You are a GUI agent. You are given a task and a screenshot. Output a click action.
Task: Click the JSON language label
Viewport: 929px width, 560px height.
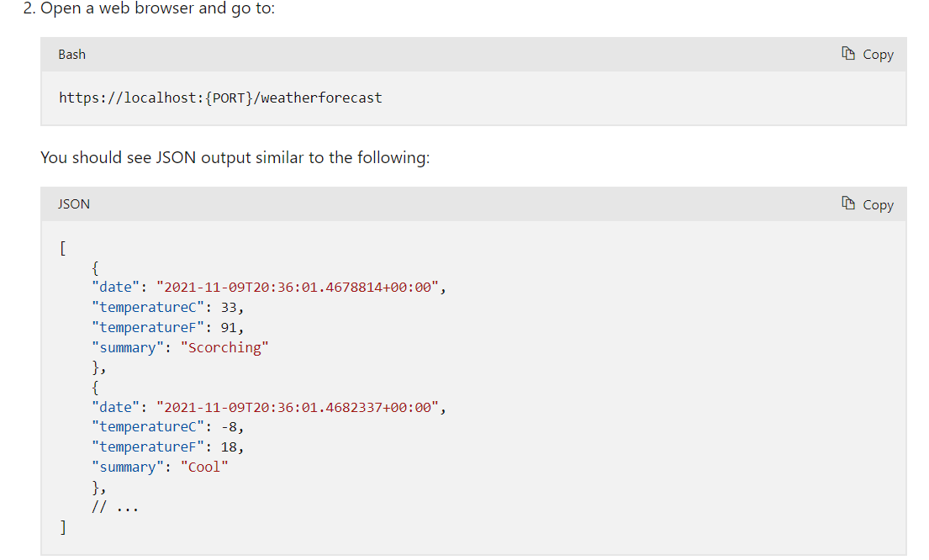pyautogui.click(x=73, y=203)
